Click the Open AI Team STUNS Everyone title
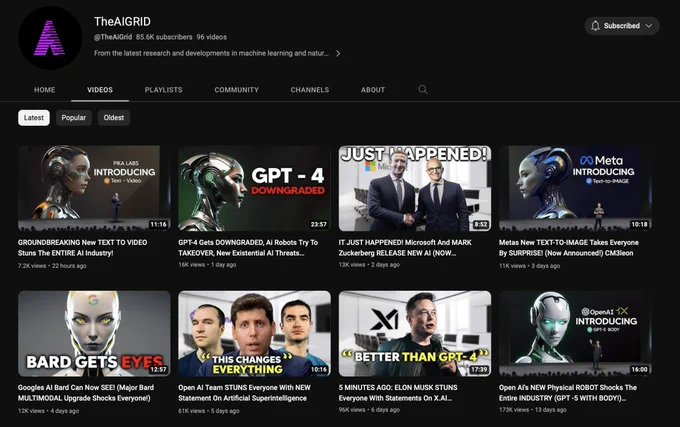Viewport: 680px width, 427px height. pos(253,391)
